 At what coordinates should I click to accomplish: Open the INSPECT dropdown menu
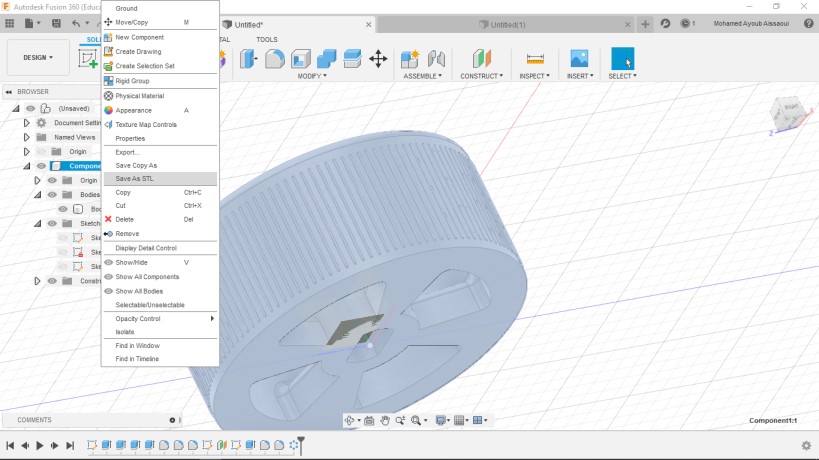[x=534, y=76]
